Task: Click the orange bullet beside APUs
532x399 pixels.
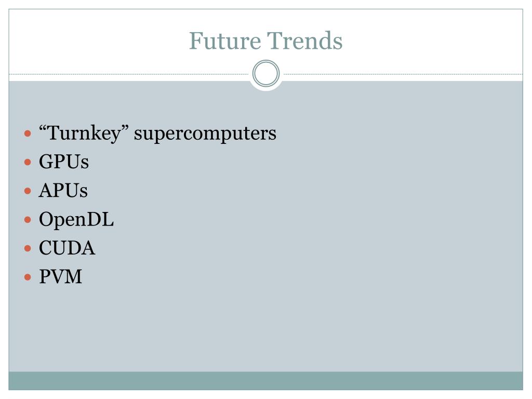Action: pos(28,191)
